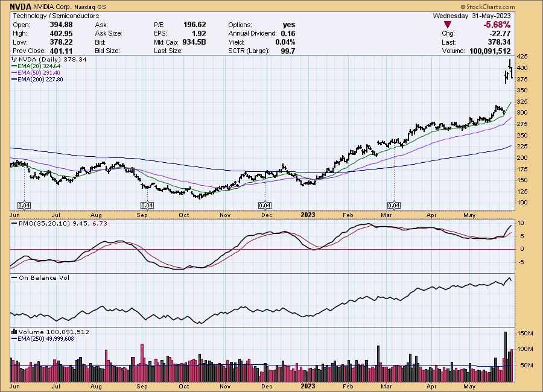
Task: Click the dark blue EMA(200) legend entry
Action: coord(37,79)
